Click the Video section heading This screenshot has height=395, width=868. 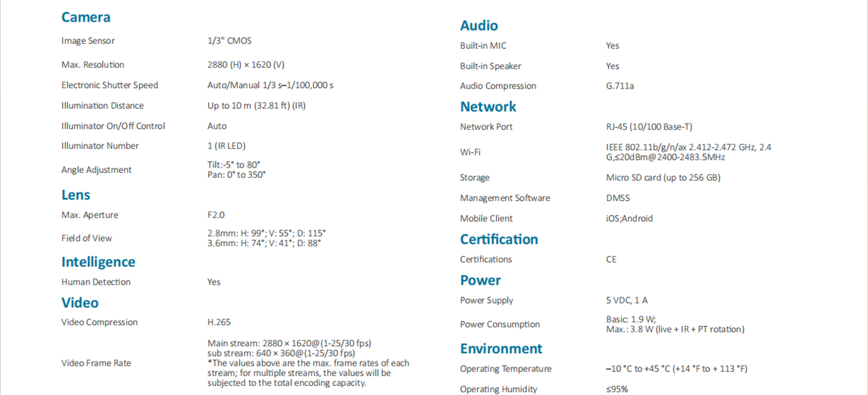(x=80, y=303)
